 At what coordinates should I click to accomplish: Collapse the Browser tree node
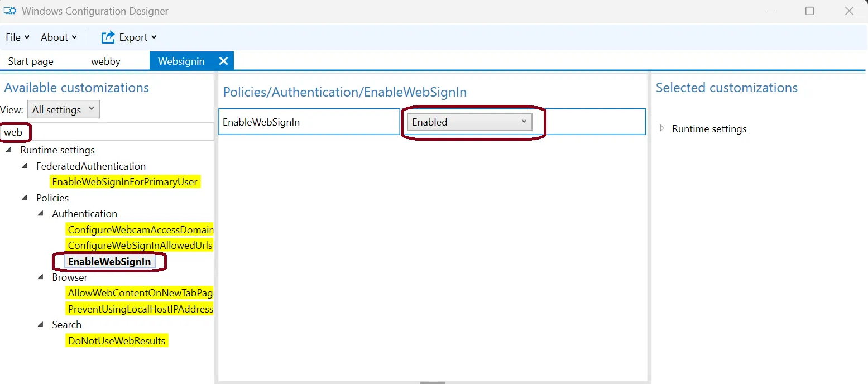(x=40, y=277)
